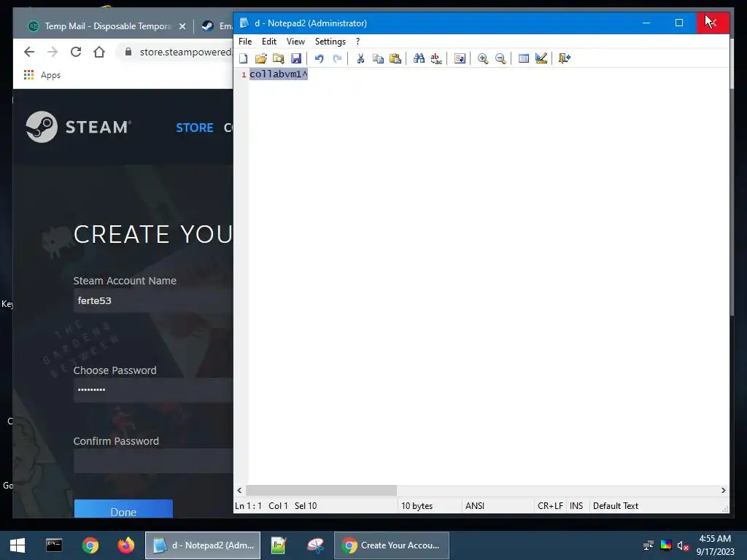The width and height of the screenshot is (747, 560).
Task: Open the View menu in Notepad2
Action: click(x=295, y=42)
